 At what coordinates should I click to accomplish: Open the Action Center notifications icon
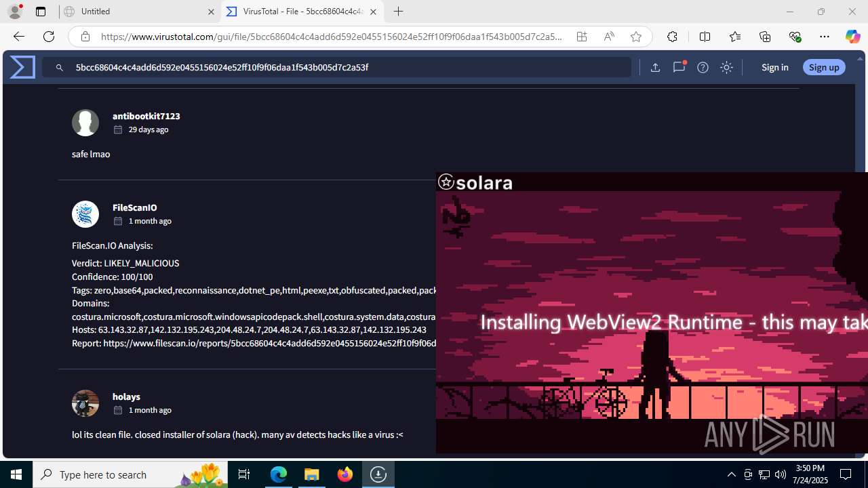click(846, 474)
